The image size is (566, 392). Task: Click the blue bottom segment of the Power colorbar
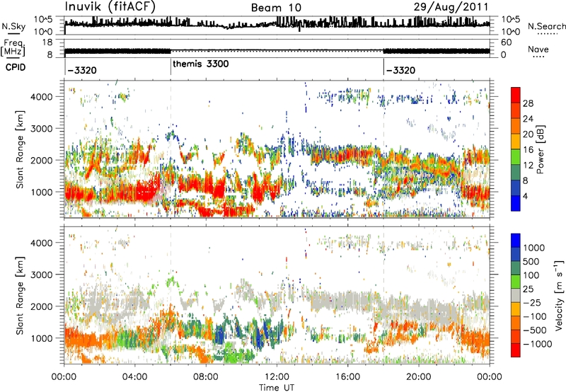click(516, 203)
